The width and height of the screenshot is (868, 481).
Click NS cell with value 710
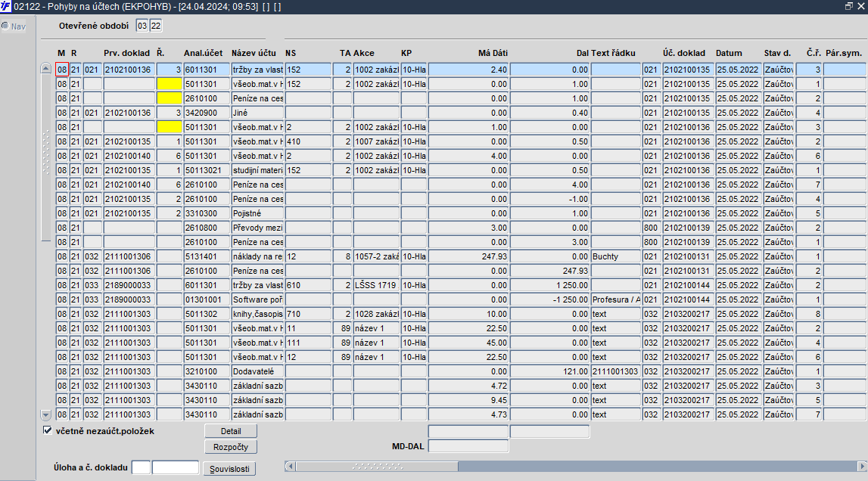[308, 315]
